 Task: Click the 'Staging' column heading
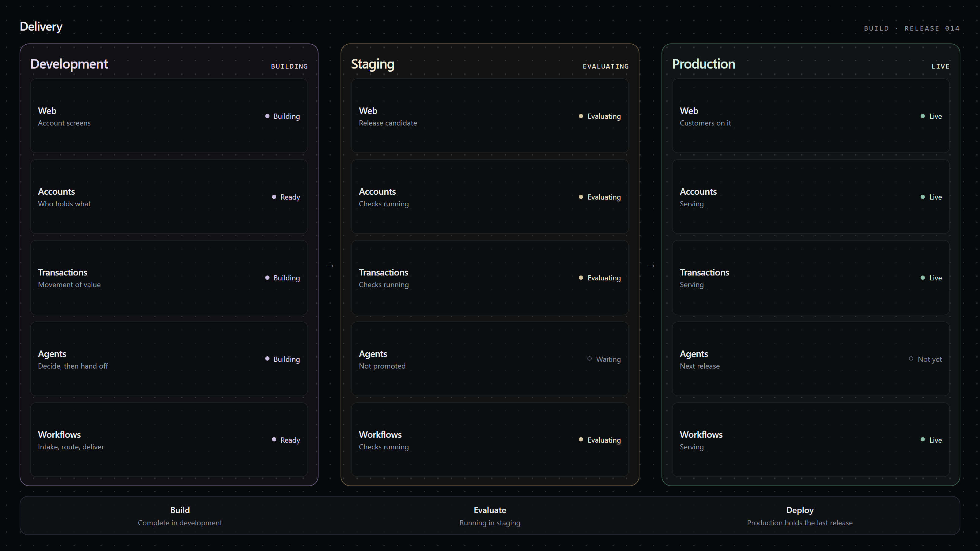point(372,64)
